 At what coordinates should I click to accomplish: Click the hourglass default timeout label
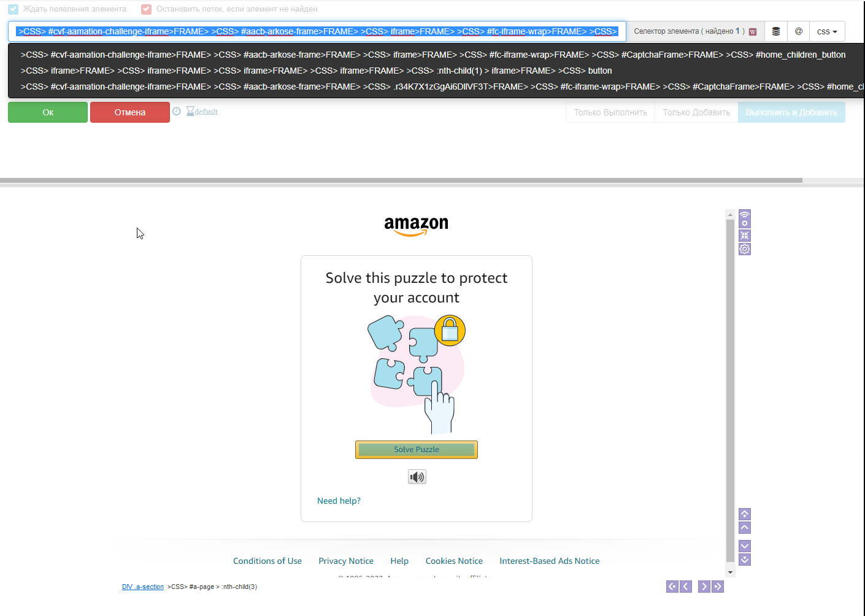[202, 112]
